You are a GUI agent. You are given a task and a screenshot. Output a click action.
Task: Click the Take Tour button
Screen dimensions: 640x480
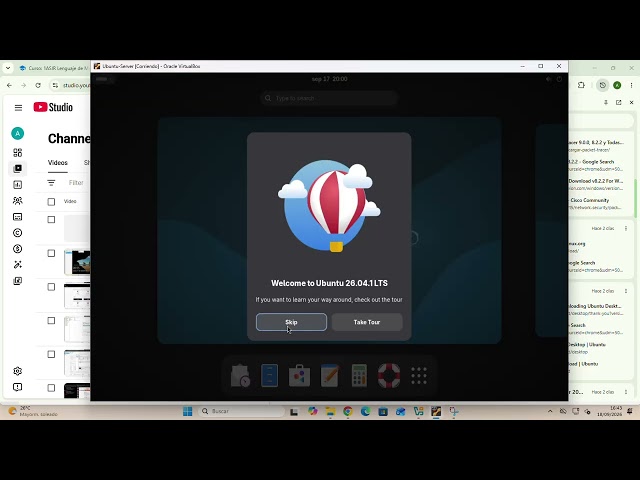click(x=367, y=322)
